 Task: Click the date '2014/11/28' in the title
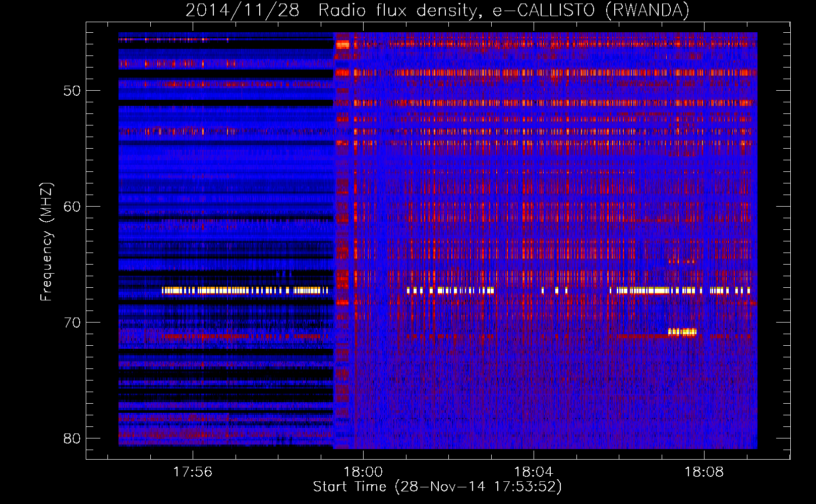(x=243, y=11)
